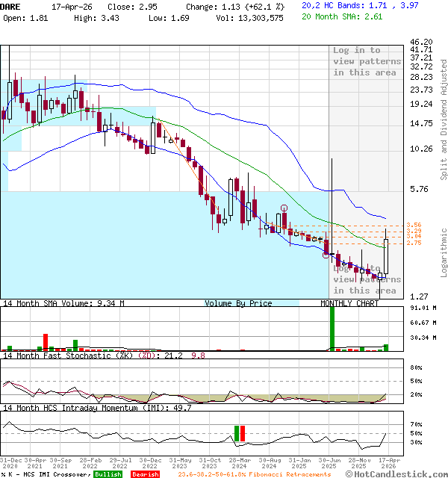Image resolution: width=448 pixels, height=478 pixels.
Task: Click the MONTHLY CHART label
Action: coord(349,303)
